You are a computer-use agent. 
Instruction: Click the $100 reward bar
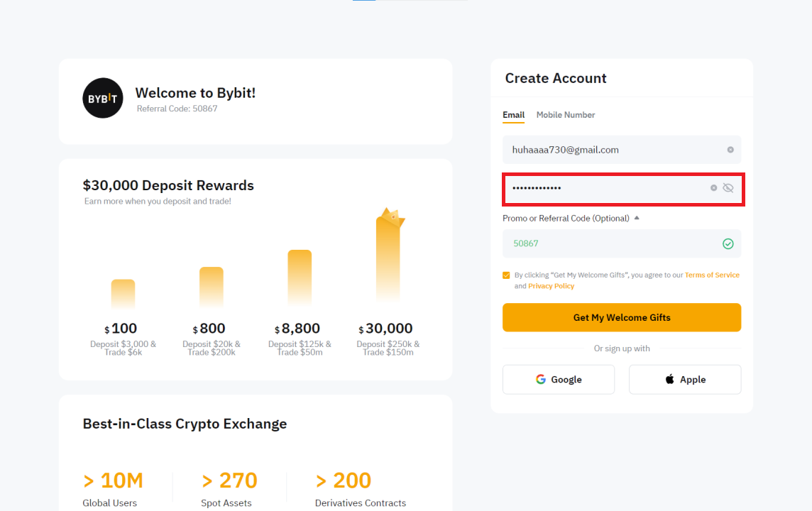click(124, 294)
